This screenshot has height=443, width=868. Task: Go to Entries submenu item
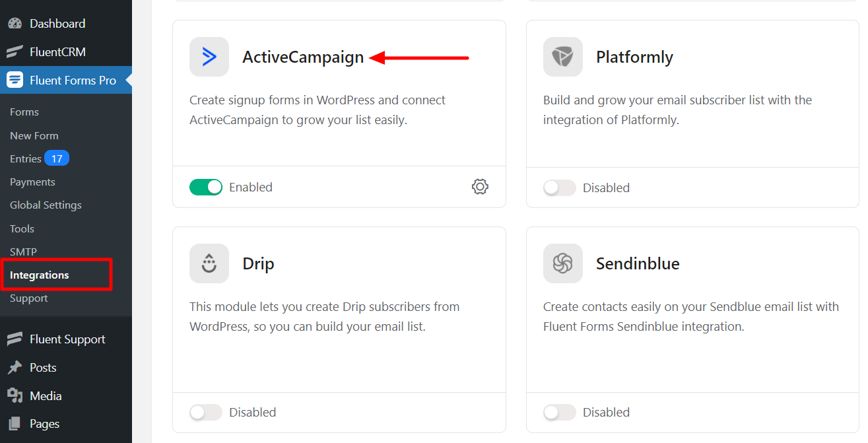(x=26, y=159)
